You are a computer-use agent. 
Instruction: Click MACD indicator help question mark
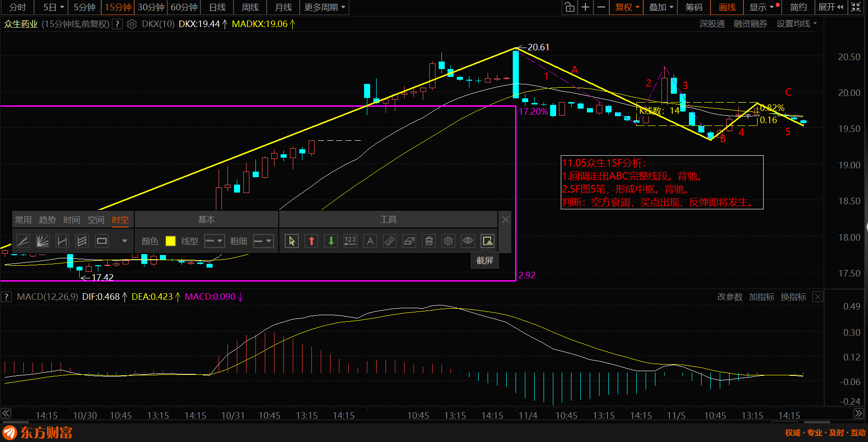click(6, 297)
